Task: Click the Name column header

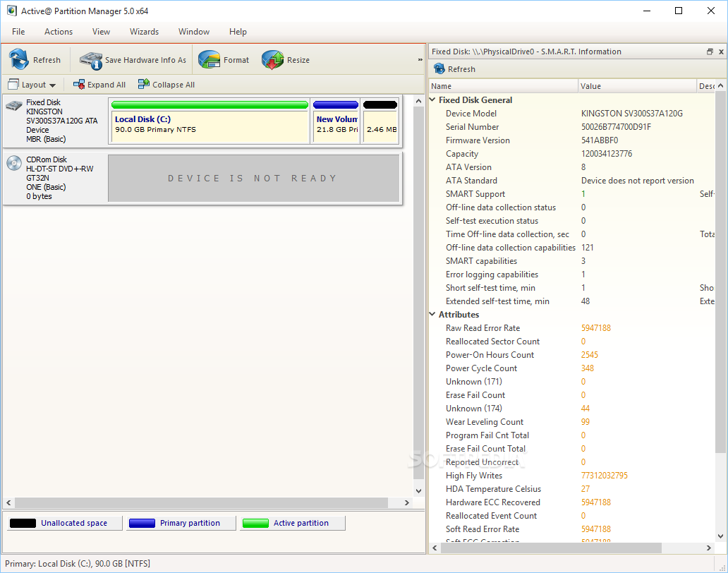Action: (x=503, y=86)
